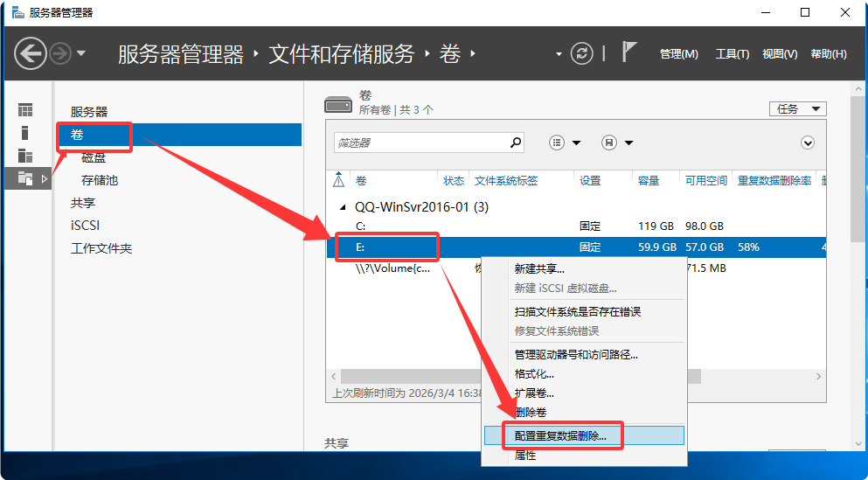Viewport: 868px width, 480px height.
Task: Sort by the 可用空间 column header
Action: (x=705, y=180)
